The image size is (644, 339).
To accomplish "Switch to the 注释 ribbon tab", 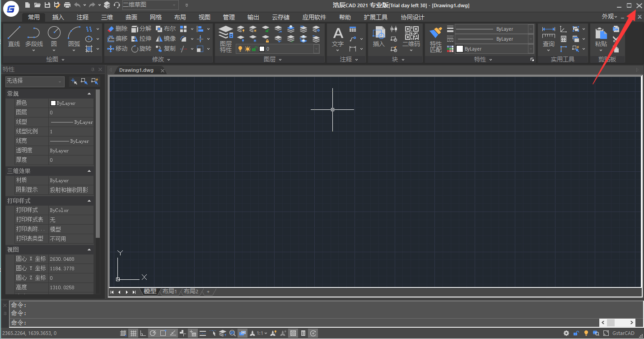I will (x=83, y=17).
